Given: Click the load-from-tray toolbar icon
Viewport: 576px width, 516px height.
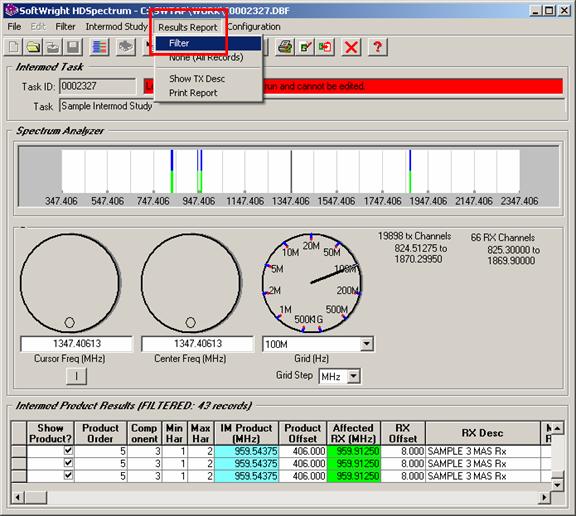Looking at the screenshot, I should tap(53, 47).
